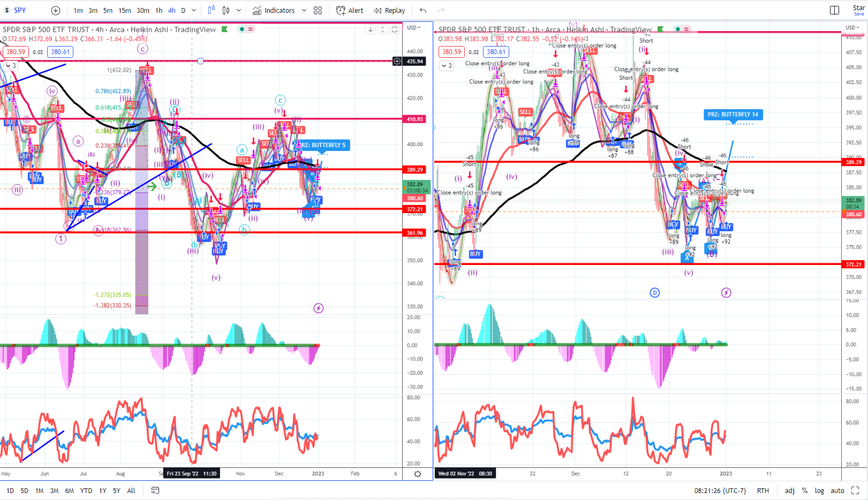Set date range to 5Y
The image size is (868, 500).
(x=116, y=490)
